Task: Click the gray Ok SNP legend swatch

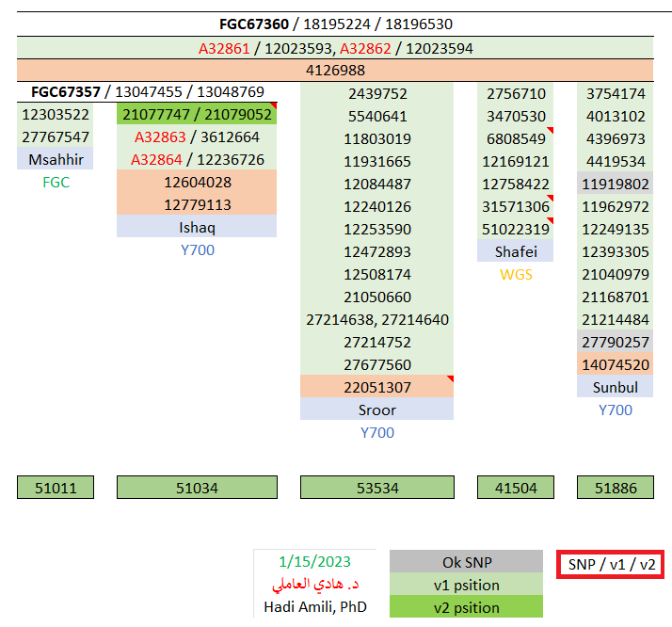Action: pos(466,562)
